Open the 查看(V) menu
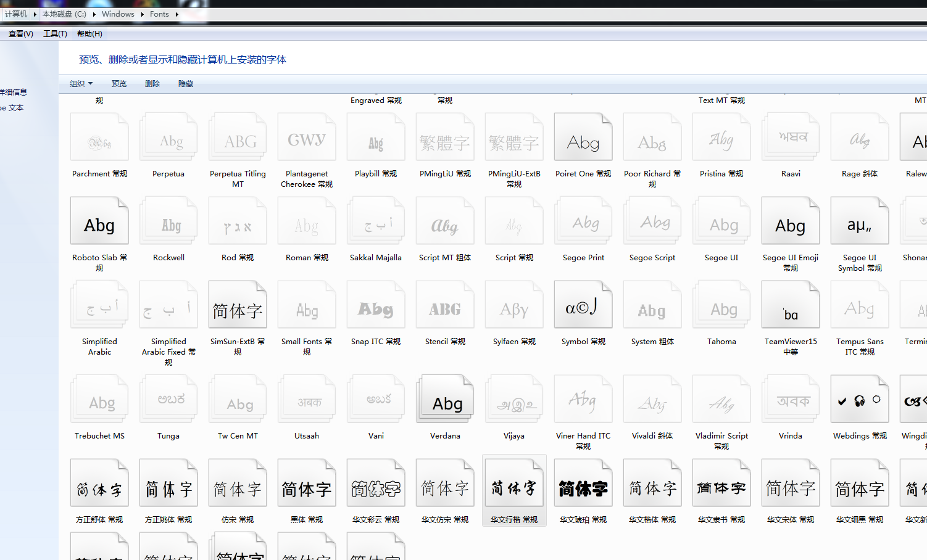The image size is (927, 560). (21, 34)
